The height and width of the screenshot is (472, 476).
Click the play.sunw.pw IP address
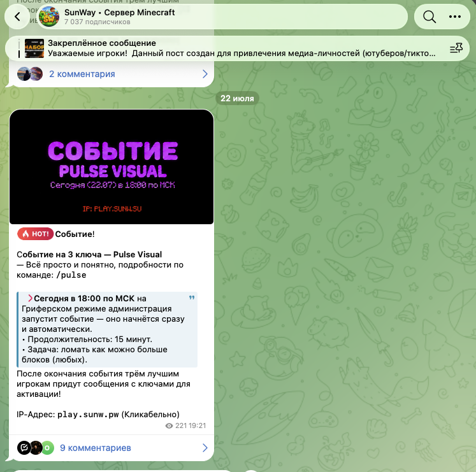pos(88,414)
